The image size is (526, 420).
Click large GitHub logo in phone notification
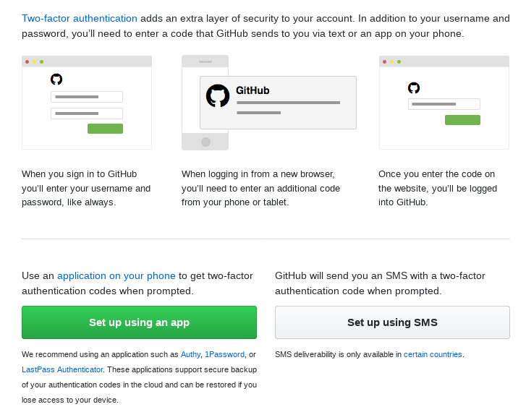pos(218,95)
